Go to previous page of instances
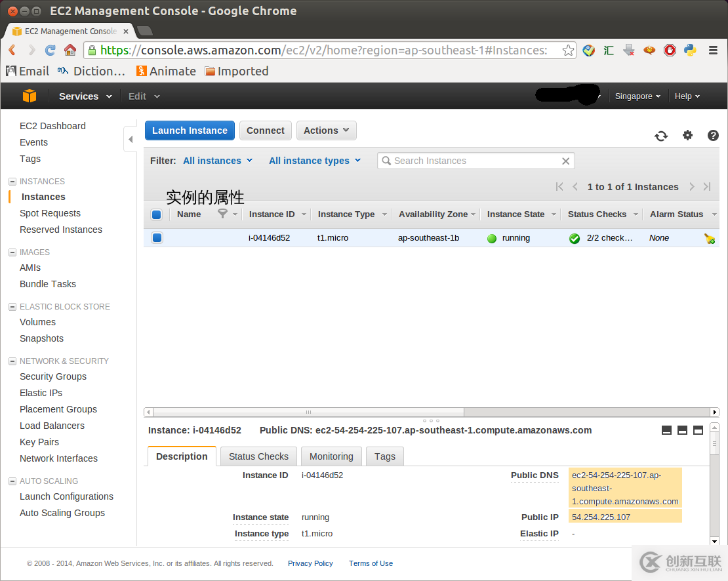The image size is (728, 581). coord(575,186)
